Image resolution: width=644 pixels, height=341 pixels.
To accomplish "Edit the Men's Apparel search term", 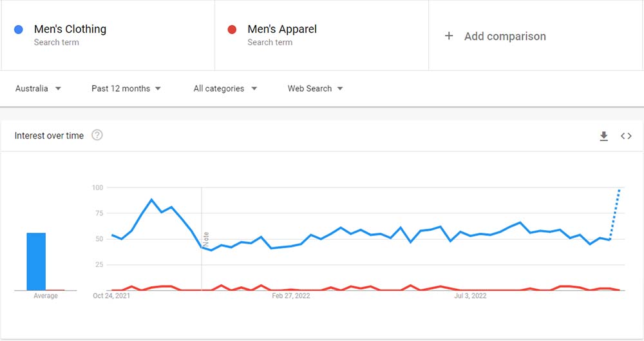I will click(x=282, y=29).
